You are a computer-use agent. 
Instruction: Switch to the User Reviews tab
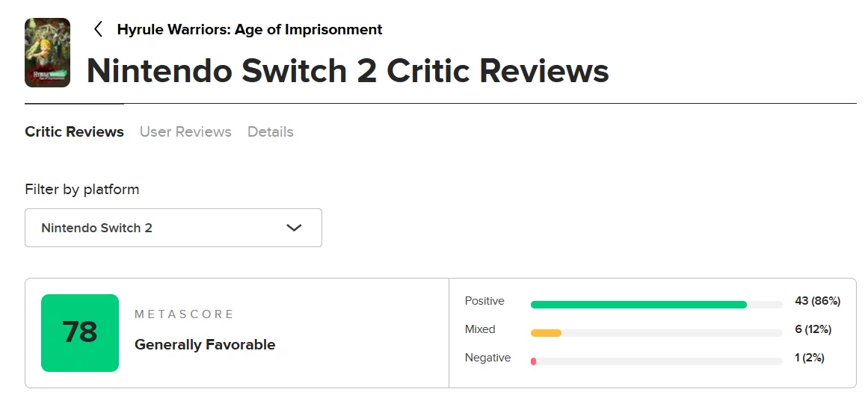[x=185, y=132]
